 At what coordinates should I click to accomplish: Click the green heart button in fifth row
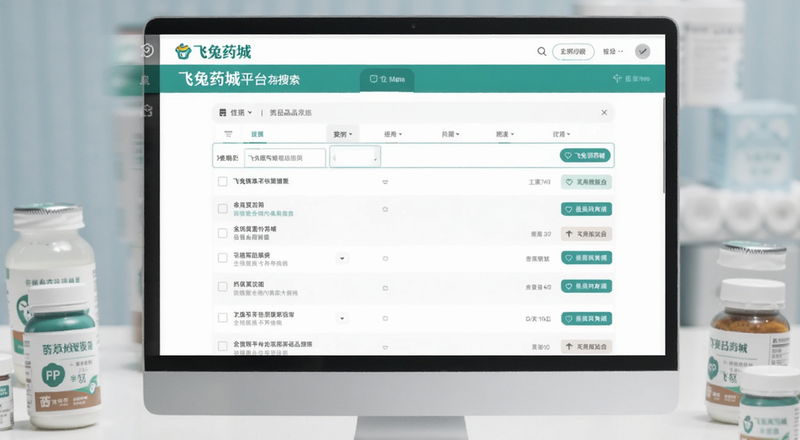(586, 286)
